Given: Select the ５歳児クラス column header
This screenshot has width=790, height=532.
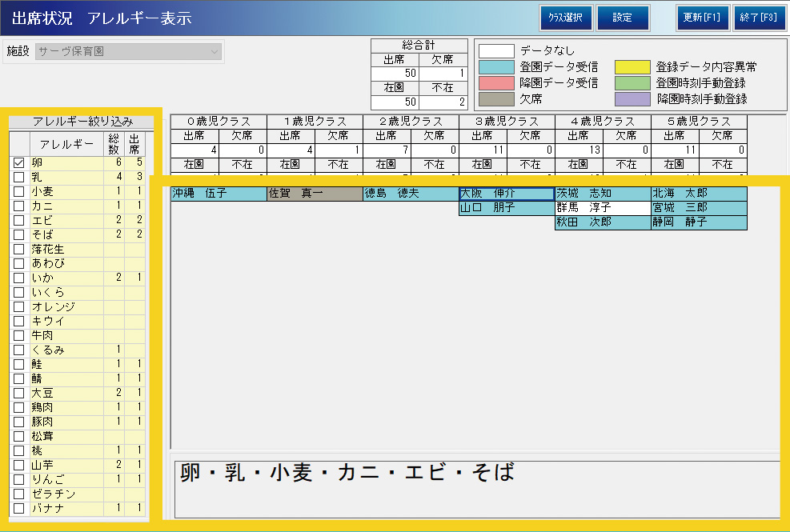Looking at the screenshot, I should 699,122.
